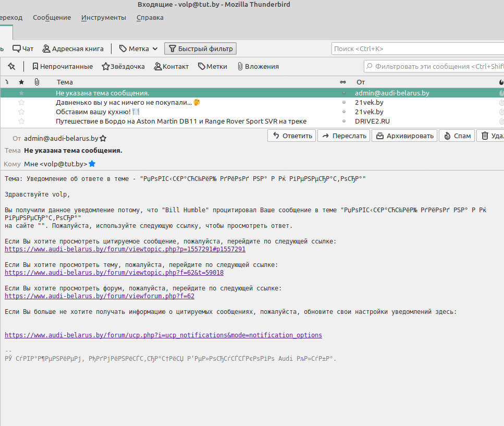Open the viewtopic.php?f=62&t=59018 link
This screenshot has width=504, height=426.
pyautogui.click(x=114, y=273)
